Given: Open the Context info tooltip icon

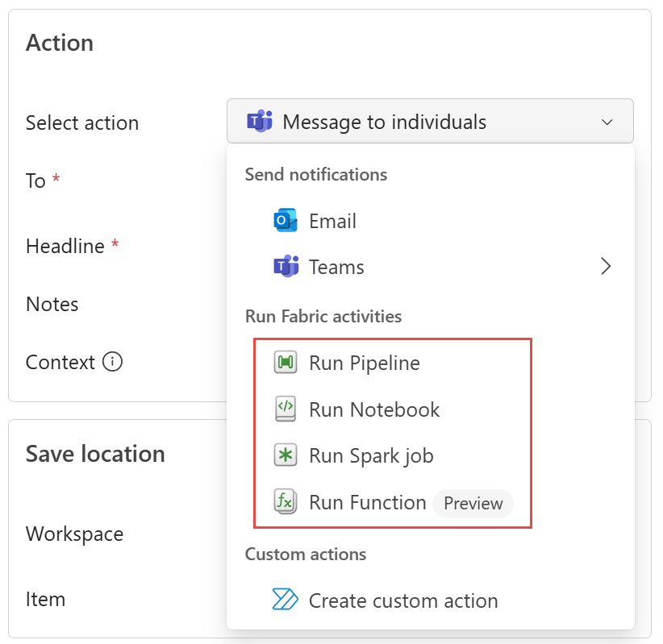Looking at the screenshot, I should coord(113,363).
